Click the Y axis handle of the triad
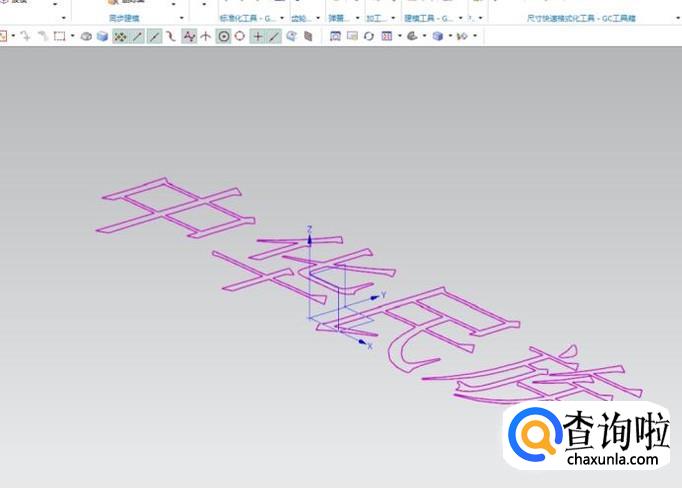Image resolution: width=682 pixels, height=490 pixels. click(x=380, y=295)
